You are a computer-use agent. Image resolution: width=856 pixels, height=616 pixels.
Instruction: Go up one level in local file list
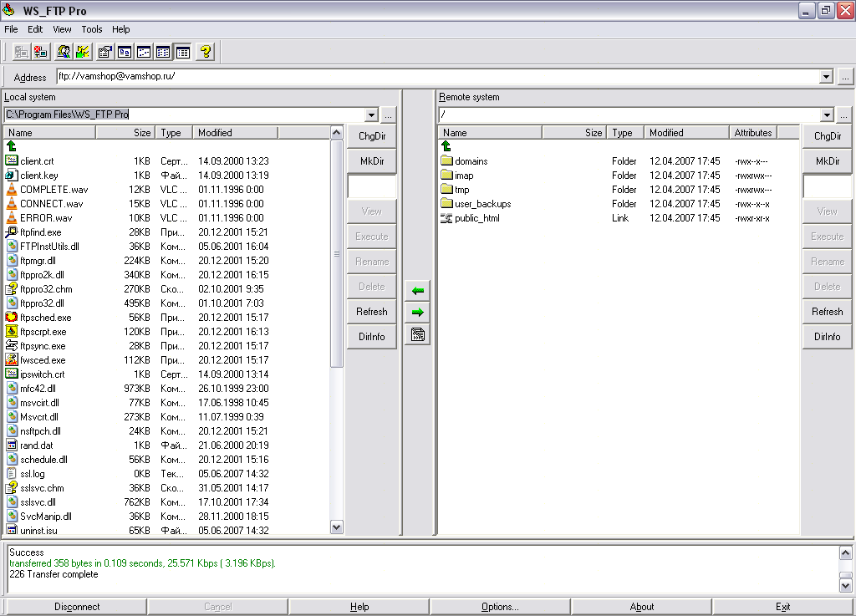tap(12, 146)
